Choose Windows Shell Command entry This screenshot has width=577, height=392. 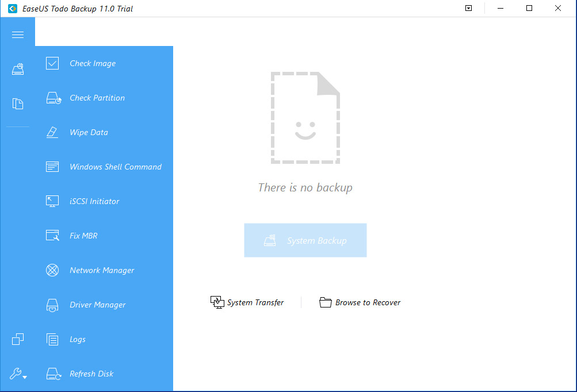(x=116, y=167)
